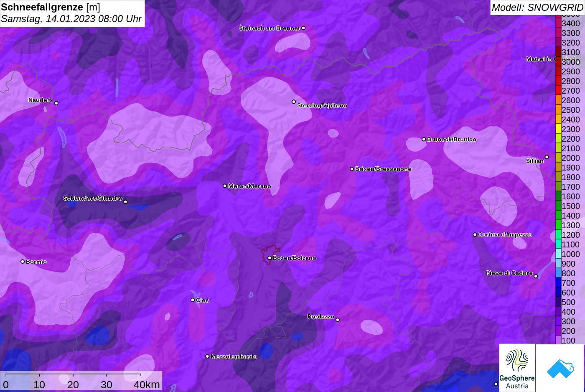Viewport: 585px width, 392px height.
Task: Select the date Samstag, 14.01.2023 08:00 Uhr
Action: (x=71, y=19)
